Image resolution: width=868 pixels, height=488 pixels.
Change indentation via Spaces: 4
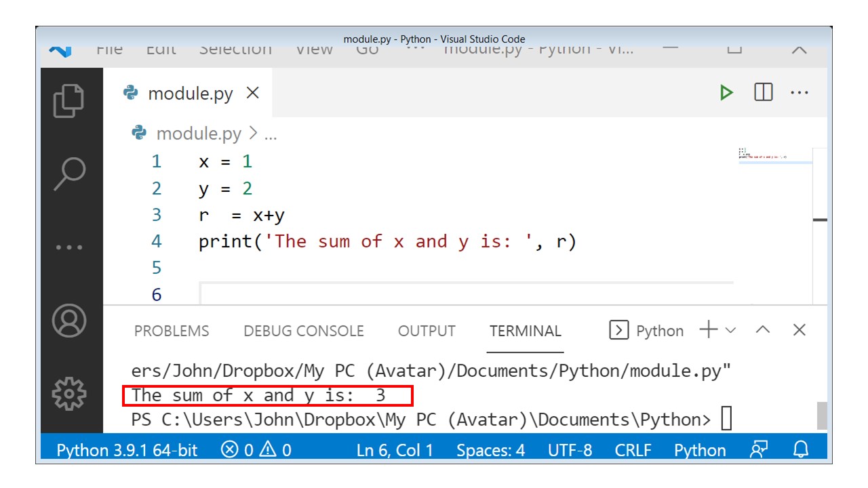(x=491, y=450)
